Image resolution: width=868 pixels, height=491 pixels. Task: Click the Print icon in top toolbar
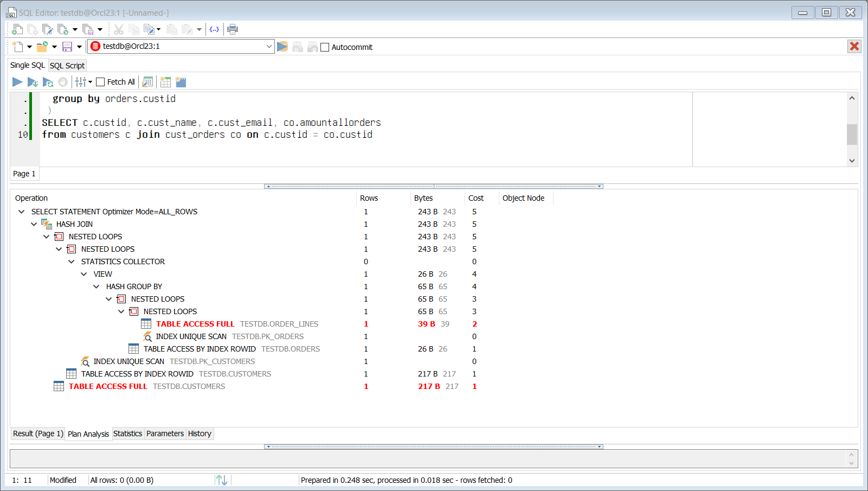click(x=233, y=29)
